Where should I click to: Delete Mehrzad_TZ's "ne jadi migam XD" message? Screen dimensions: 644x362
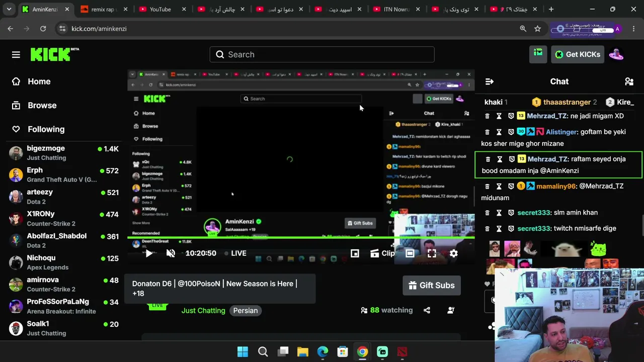coord(487,116)
